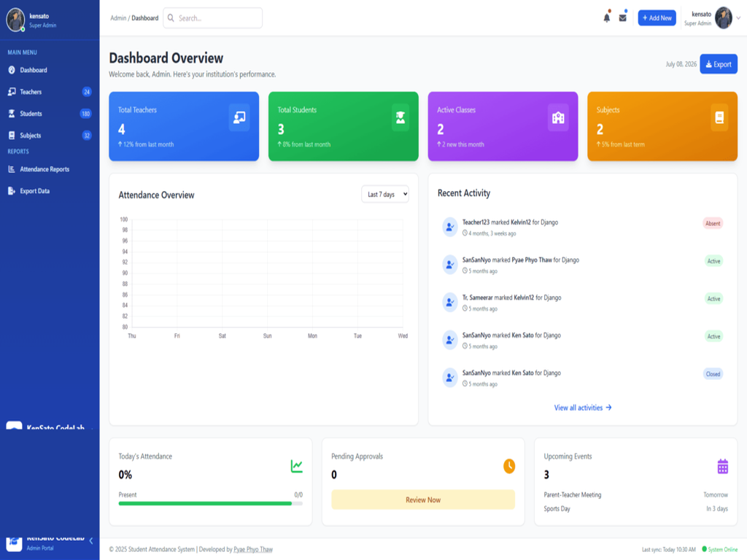The height and width of the screenshot is (560, 747).
Task: Click the Active badge on Tr. Sameerar row
Action: coord(713,299)
